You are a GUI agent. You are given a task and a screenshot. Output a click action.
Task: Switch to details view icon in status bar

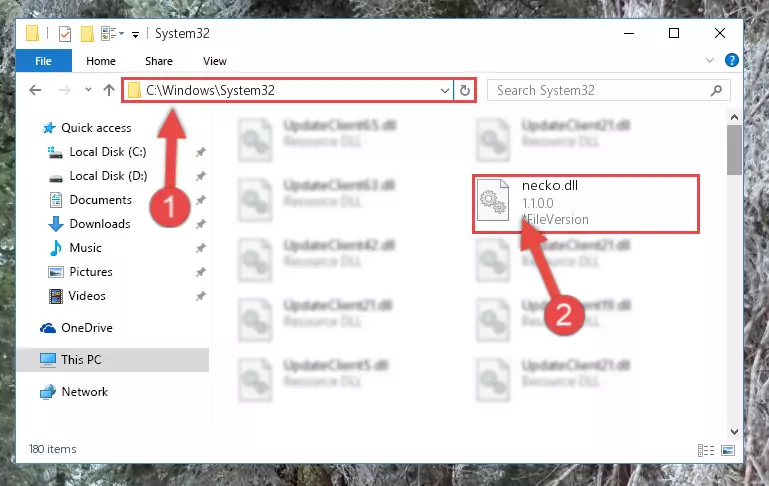[x=706, y=450]
